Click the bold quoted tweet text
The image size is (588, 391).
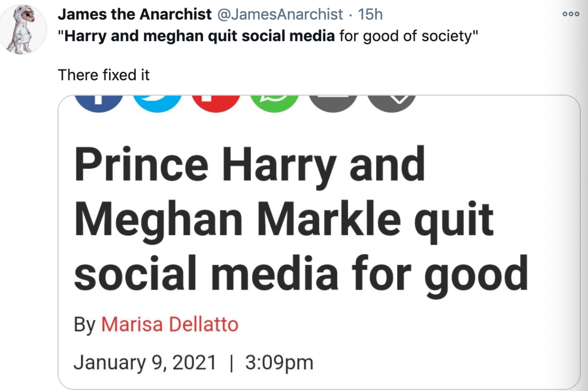199,36
